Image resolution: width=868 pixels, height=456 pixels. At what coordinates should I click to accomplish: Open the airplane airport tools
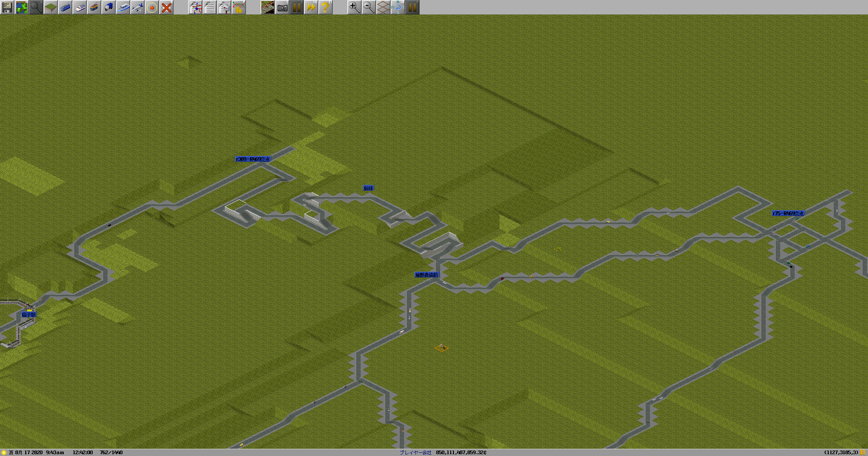137,7
